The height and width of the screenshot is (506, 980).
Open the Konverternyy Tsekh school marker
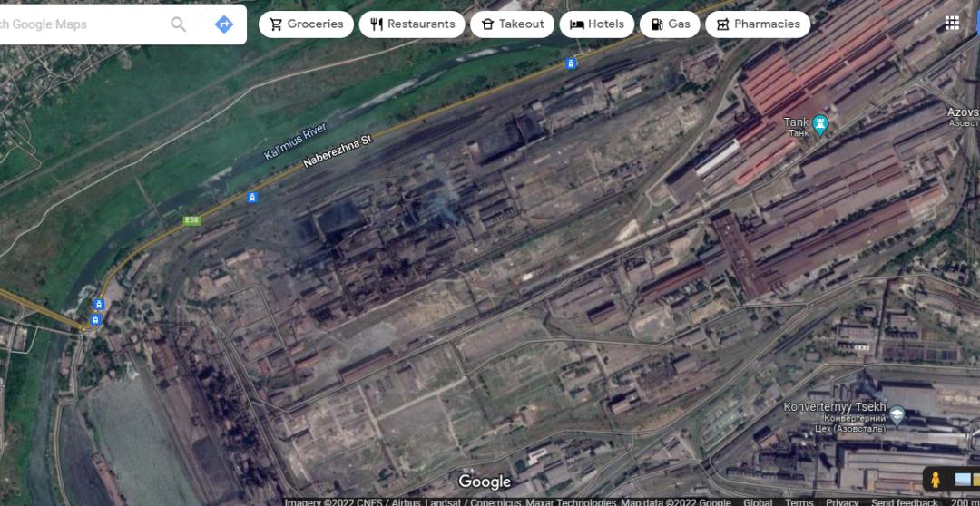pos(897,416)
